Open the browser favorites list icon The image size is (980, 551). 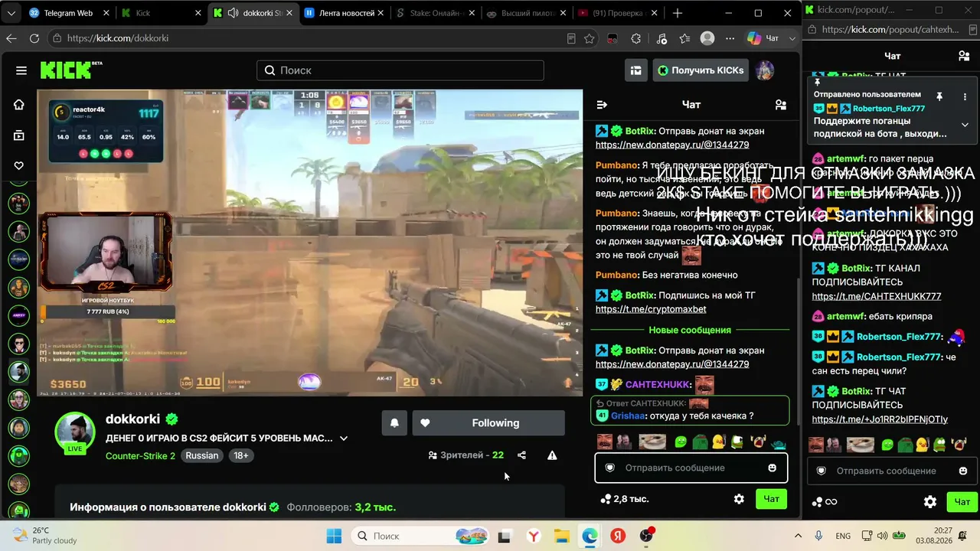pos(684,38)
